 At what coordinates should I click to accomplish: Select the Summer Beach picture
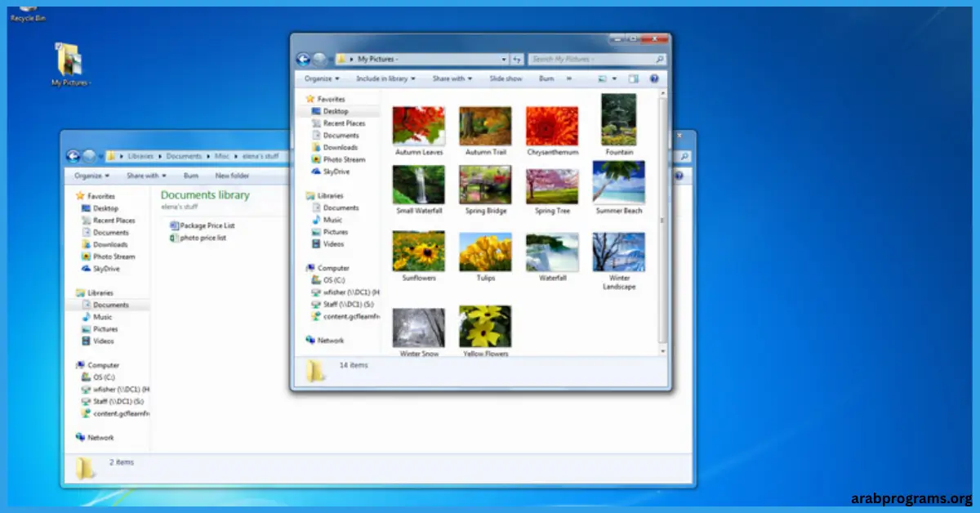[x=619, y=188]
